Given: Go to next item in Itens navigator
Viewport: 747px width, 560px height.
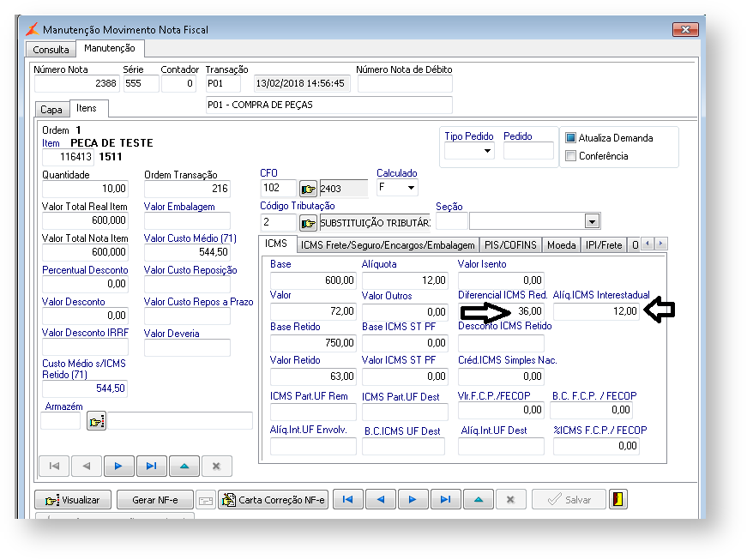Looking at the screenshot, I should [x=118, y=466].
